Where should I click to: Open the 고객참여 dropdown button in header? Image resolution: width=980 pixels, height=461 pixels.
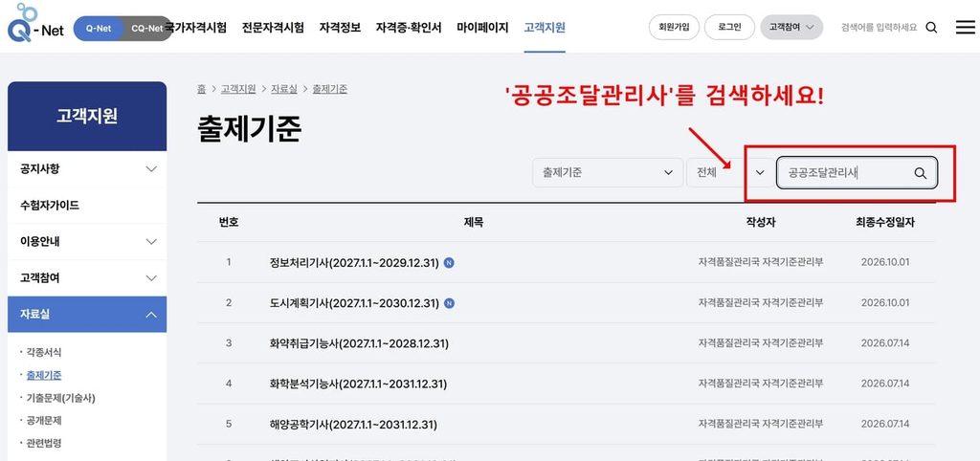[x=791, y=28]
